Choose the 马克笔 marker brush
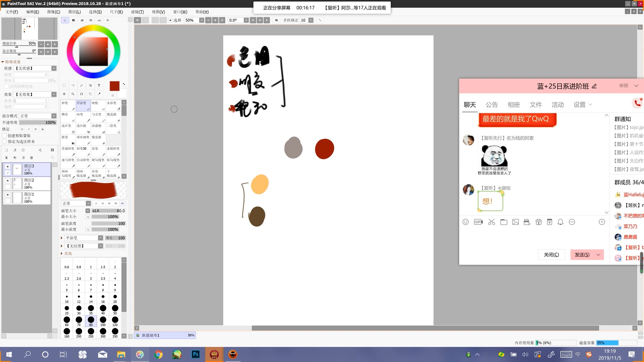The height and width of the screenshot is (362, 644). (98, 117)
